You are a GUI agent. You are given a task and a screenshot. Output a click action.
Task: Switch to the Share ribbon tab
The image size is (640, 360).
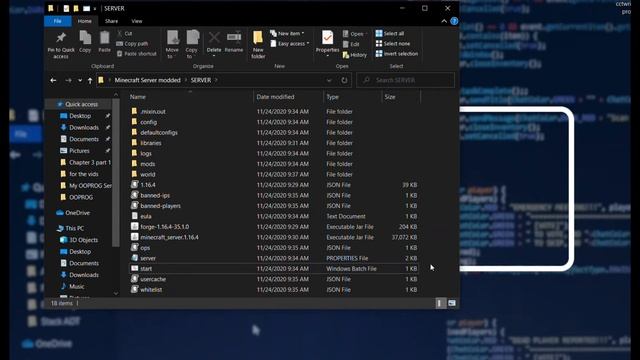point(111,21)
